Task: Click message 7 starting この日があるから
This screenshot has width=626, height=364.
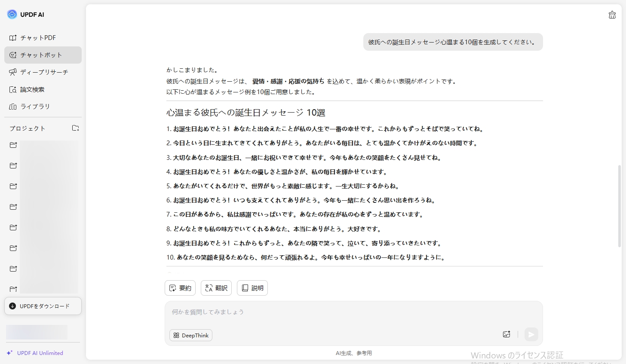Action: point(295,214)
